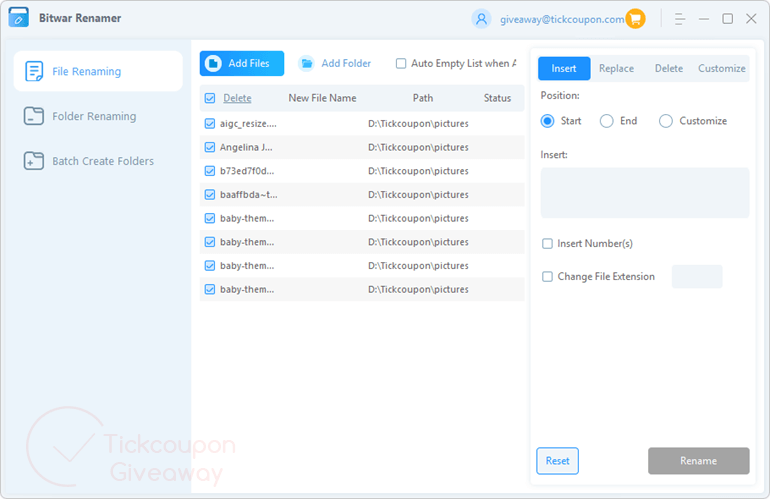The height and width of the screenshot is (499, 770).
Task: Click the File Renaming sidebar icon
Action: pyautogui.click(x=34, y=71)
